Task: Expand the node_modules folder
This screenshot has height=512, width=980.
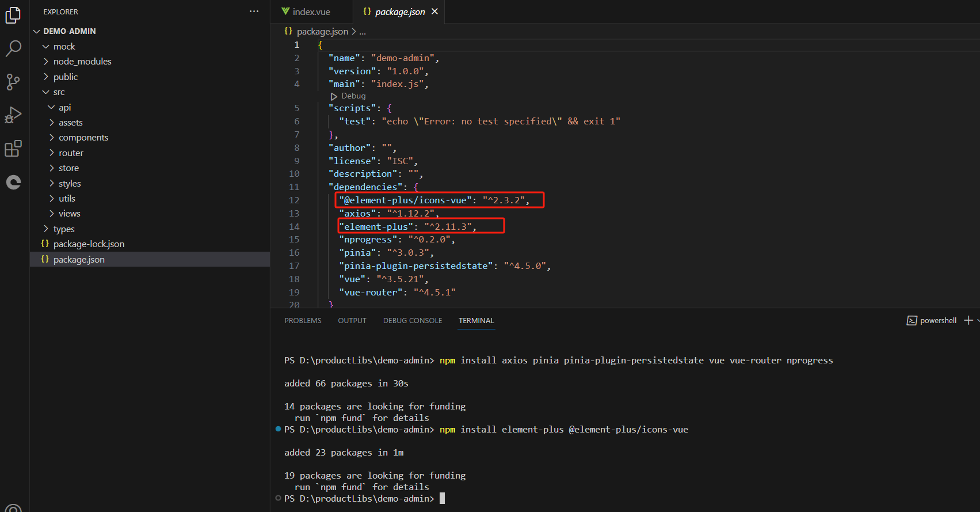Action: pyautogui.click(x=46, y=61)
